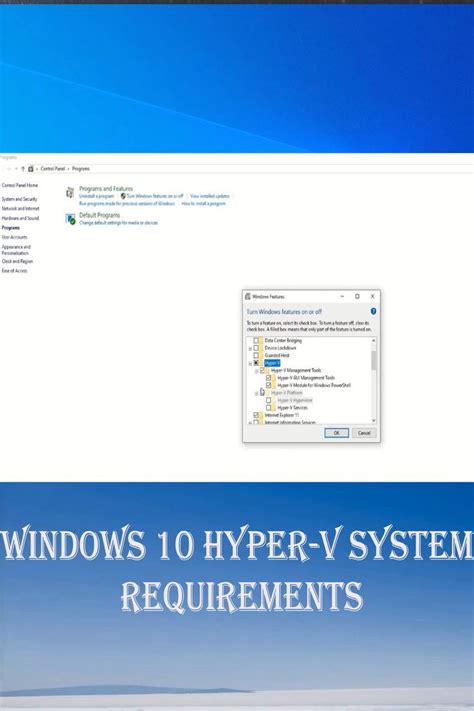This screenshot has height=711, width=474.
Task: Open Network and Internet category
Action: [20, 209]
